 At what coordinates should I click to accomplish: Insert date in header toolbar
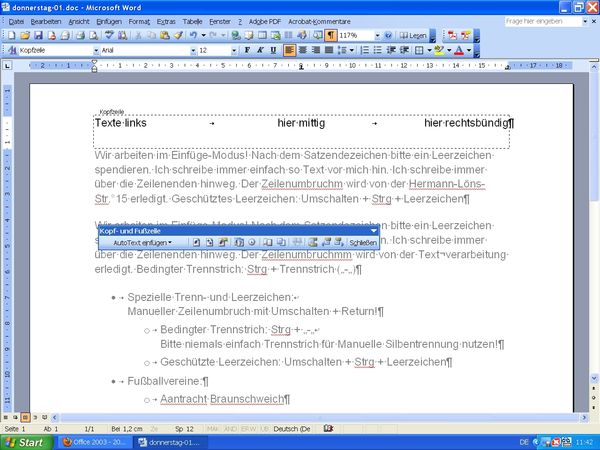click(x=239, y=242)
